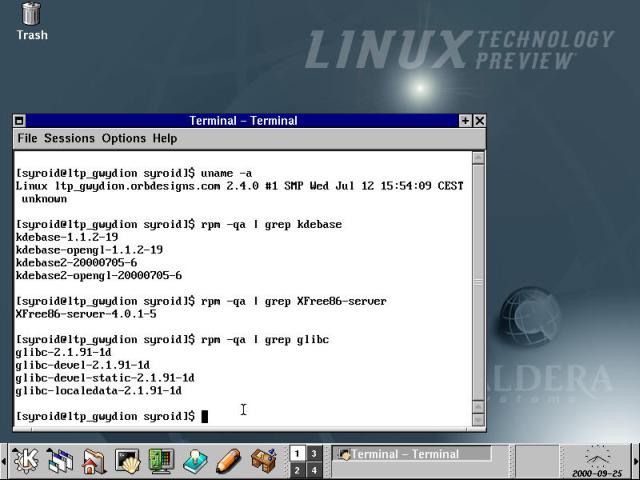The width and height of the screenshot is (640, 480).
Task: Switch to virtual desktop 2
Action: point(297,470)
